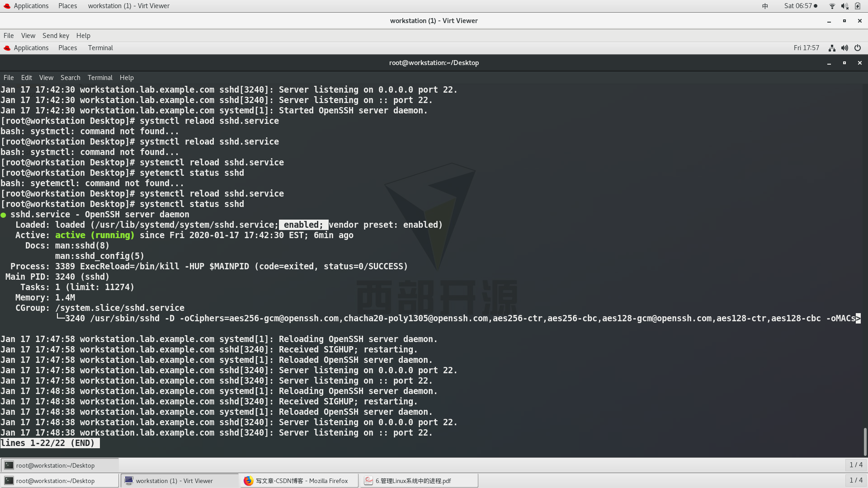Open the guest Applications menu
The width and height of the screenshot is (868, 488).
pyautogui.click(x=31, y=48)
